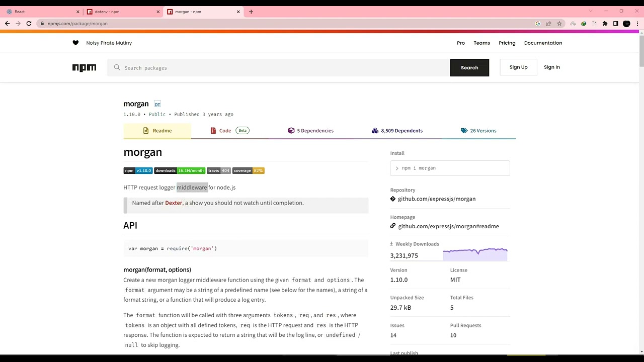
Task: Open the Pricing page link
Action: pyautogui.click(x=507, y=43)
